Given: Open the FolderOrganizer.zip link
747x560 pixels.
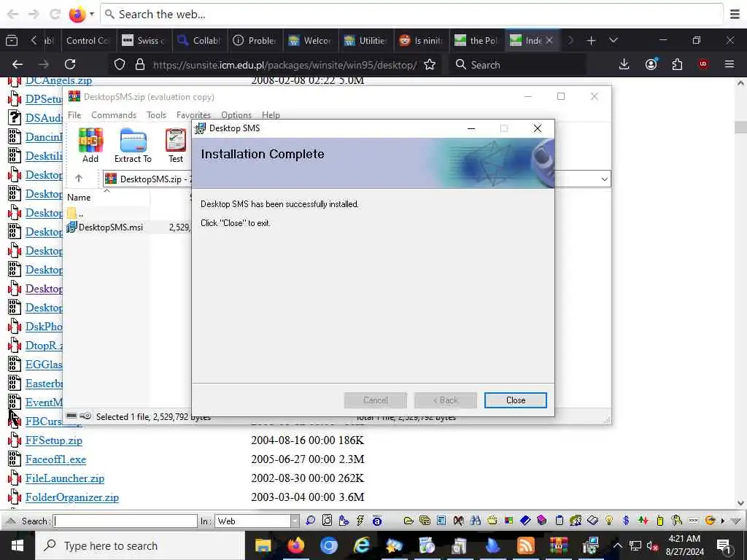Looking at the screenshot, I should 72,497.
